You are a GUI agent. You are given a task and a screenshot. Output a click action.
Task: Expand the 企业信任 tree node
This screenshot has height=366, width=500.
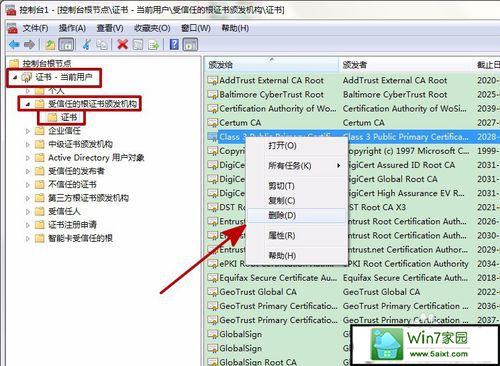coord(28,131)
